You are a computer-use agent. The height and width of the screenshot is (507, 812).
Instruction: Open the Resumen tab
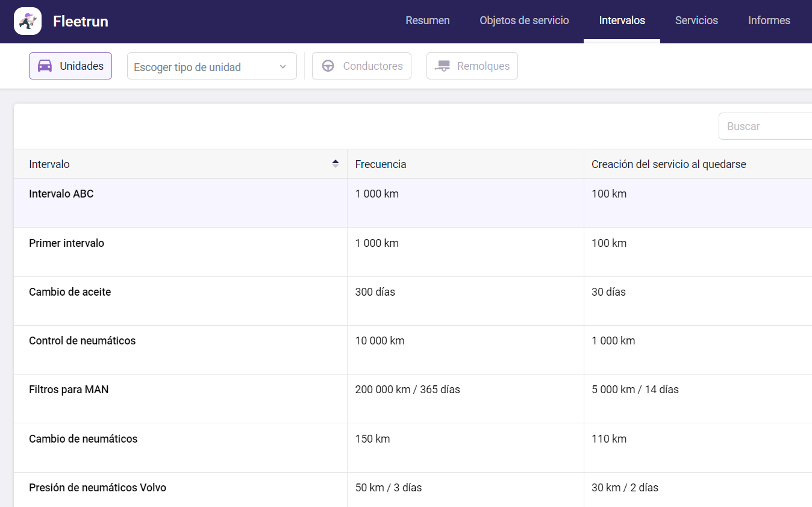[x=428, y=20]
